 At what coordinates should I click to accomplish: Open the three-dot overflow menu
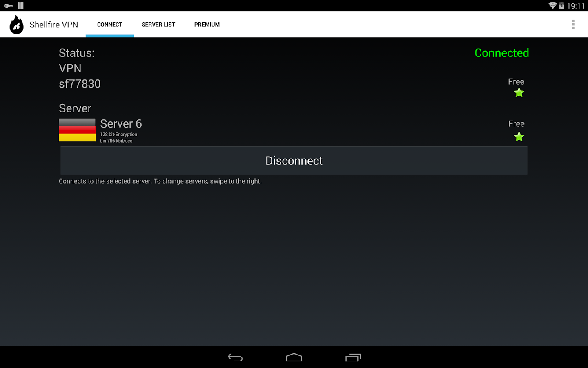[573, 25]
